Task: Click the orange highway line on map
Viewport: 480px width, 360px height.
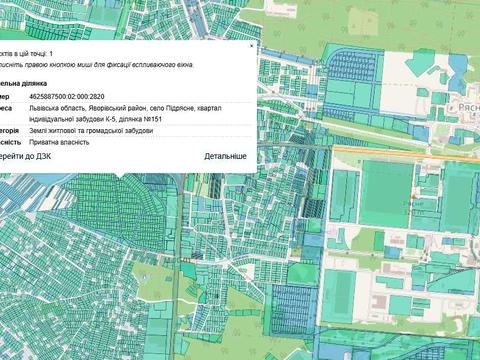Action: [407, 154]
